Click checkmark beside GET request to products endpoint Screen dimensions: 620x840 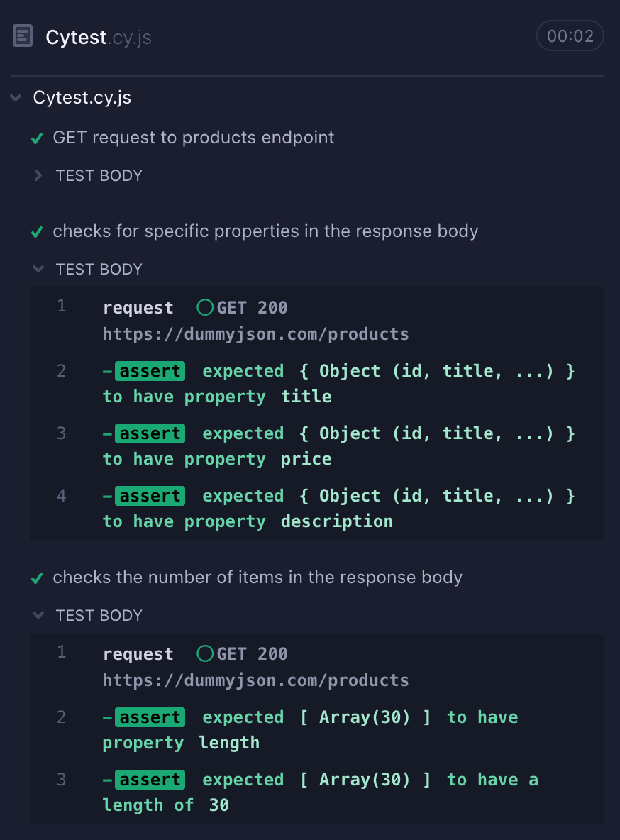point(37,139)
